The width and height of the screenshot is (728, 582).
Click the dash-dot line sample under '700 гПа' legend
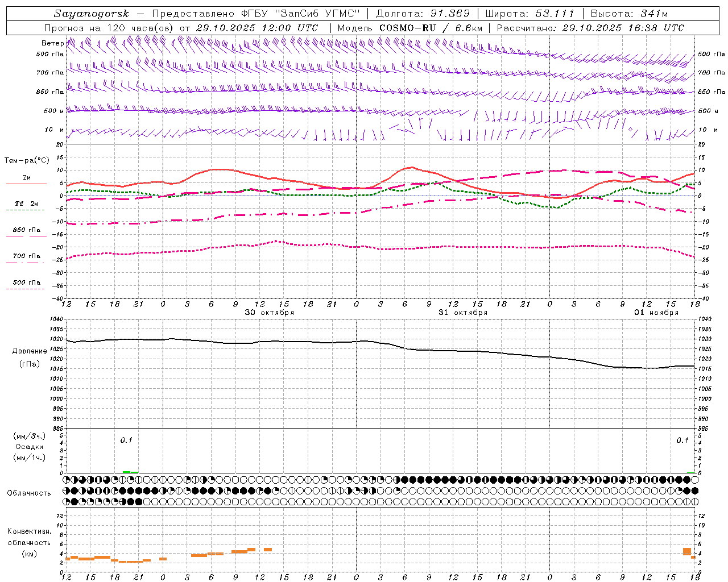[25, 263]
